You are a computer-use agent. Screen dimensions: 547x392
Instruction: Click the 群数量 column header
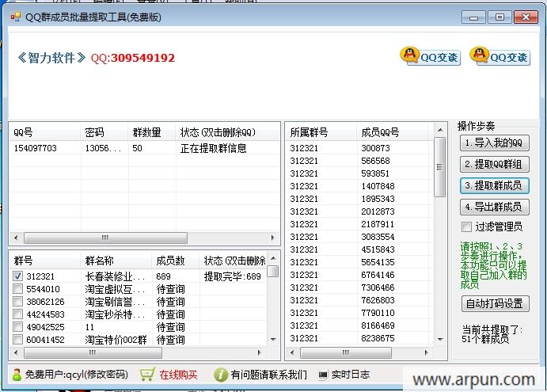pyautogui.click(x=152, y=132)
